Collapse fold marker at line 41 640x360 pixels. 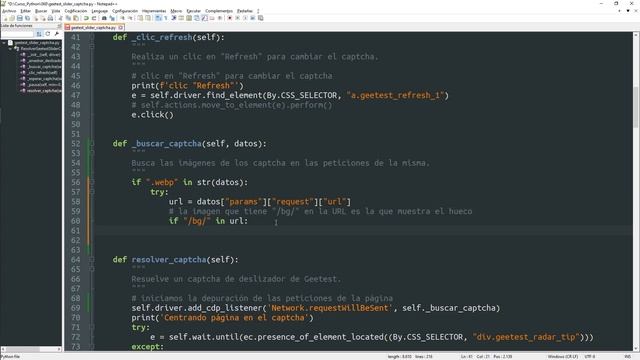92,37
